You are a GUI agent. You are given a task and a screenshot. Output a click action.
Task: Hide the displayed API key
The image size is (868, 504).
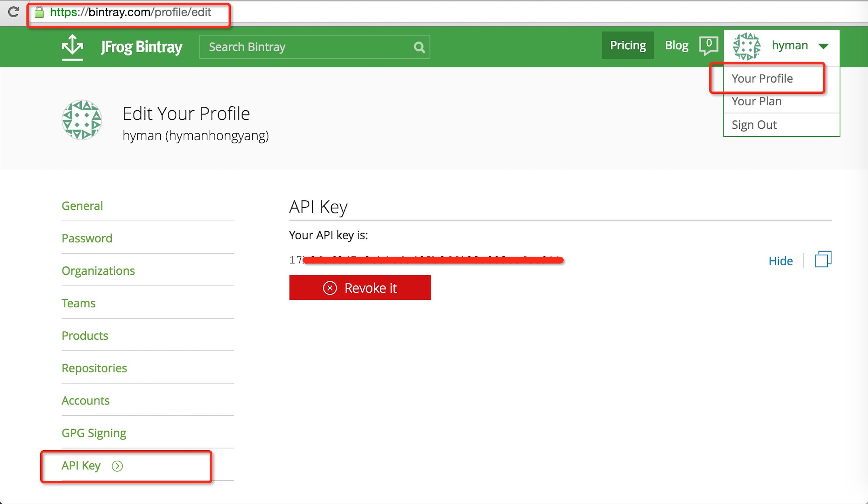pos(780,261)
